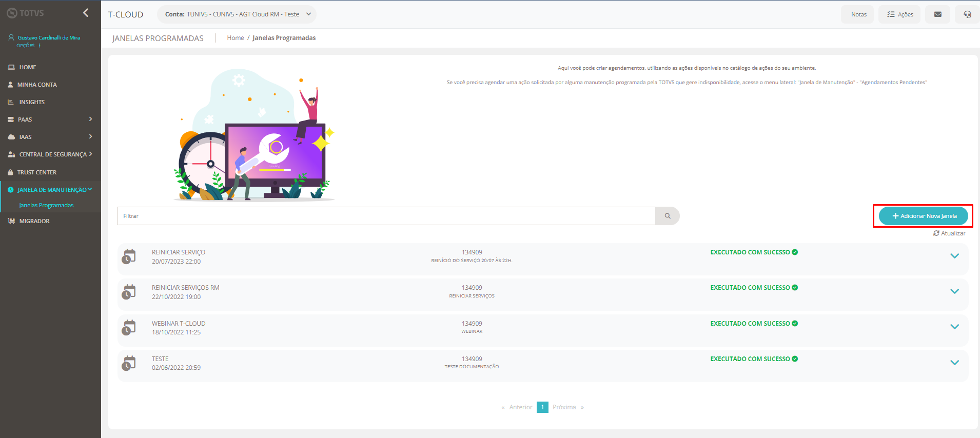The image size is (980, 438).
Task: Click the Home laptop icon in sidebar
Action: point(11,67)
